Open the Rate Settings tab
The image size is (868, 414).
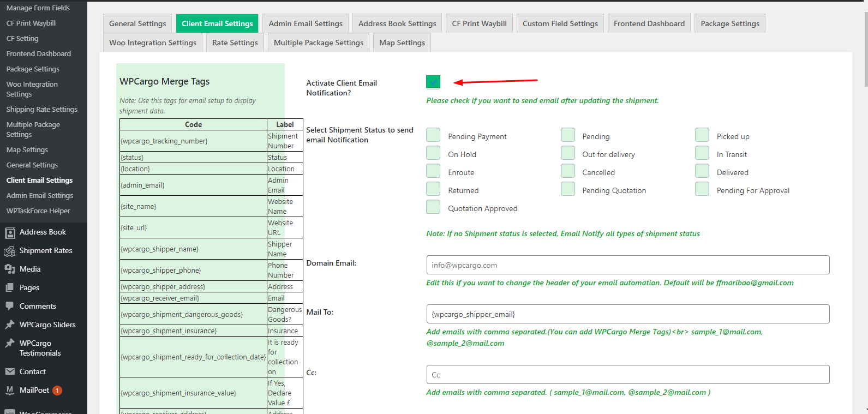(235, 43)
